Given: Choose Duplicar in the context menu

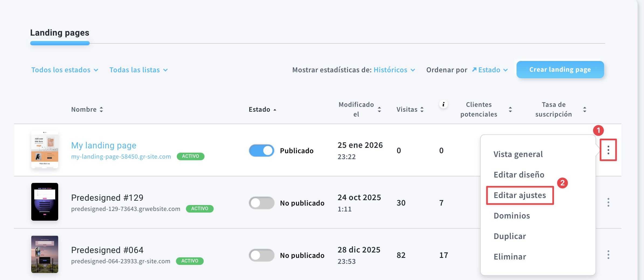Looking at the screenshot, I should pyautogui.click(x=510, y=236).
